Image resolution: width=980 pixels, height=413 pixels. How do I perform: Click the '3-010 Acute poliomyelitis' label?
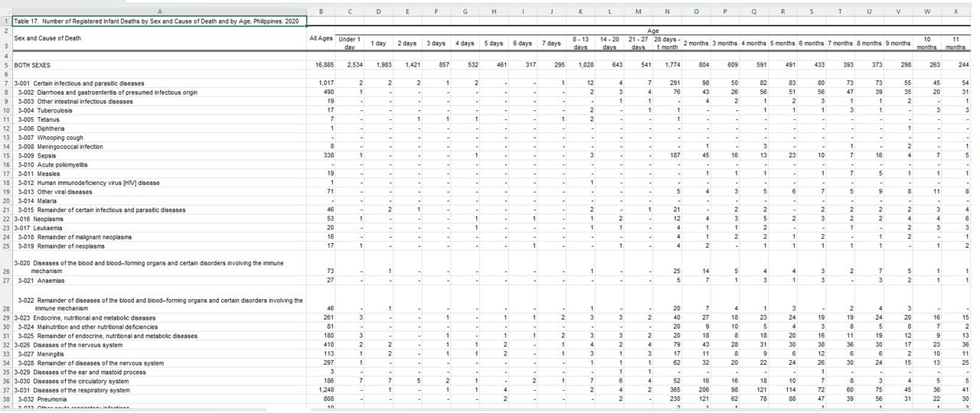(x=52, y=164)
